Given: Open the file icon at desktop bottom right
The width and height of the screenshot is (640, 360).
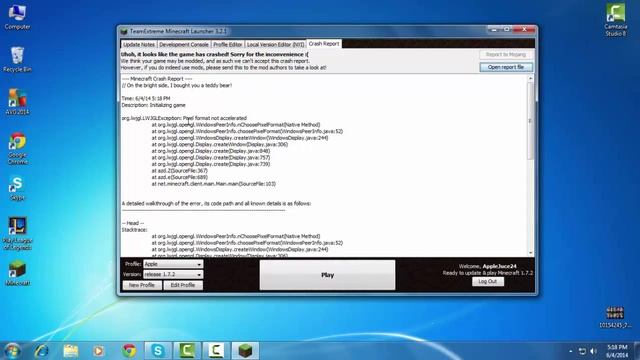Looking at the screenshot, I should pos(615,317).
